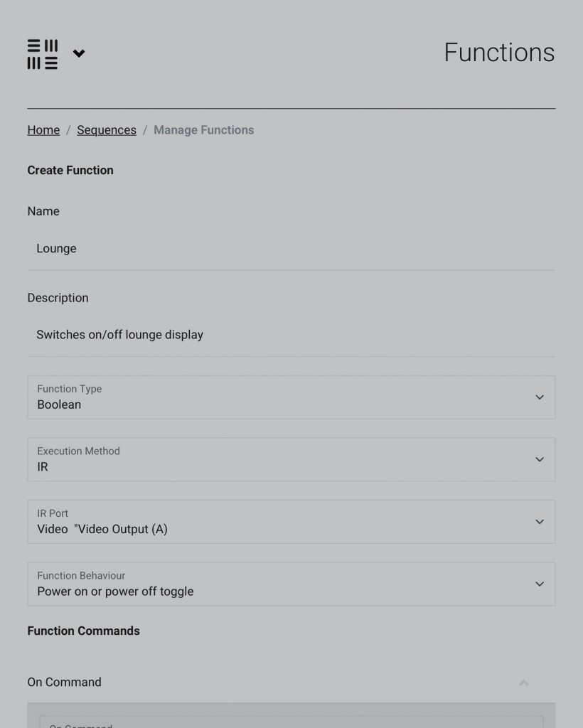Click the Execution Method chevron arrow
583x728 pixels.
click(x=540, y=460)
